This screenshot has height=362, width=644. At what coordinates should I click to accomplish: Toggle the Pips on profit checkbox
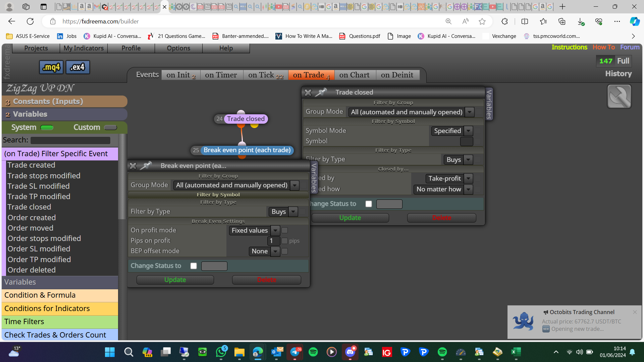coord(285,241)
